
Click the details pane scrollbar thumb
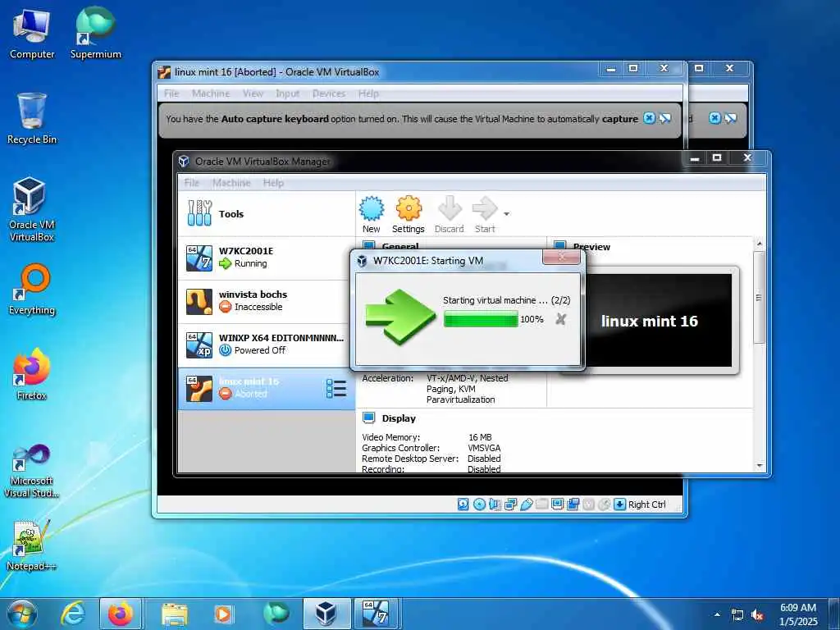point(758,297)
